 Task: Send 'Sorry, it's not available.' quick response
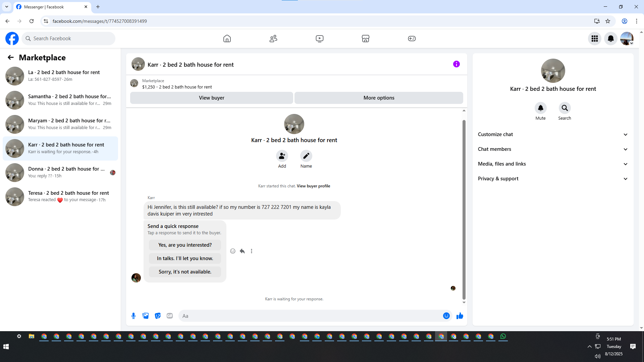point(185,272)
